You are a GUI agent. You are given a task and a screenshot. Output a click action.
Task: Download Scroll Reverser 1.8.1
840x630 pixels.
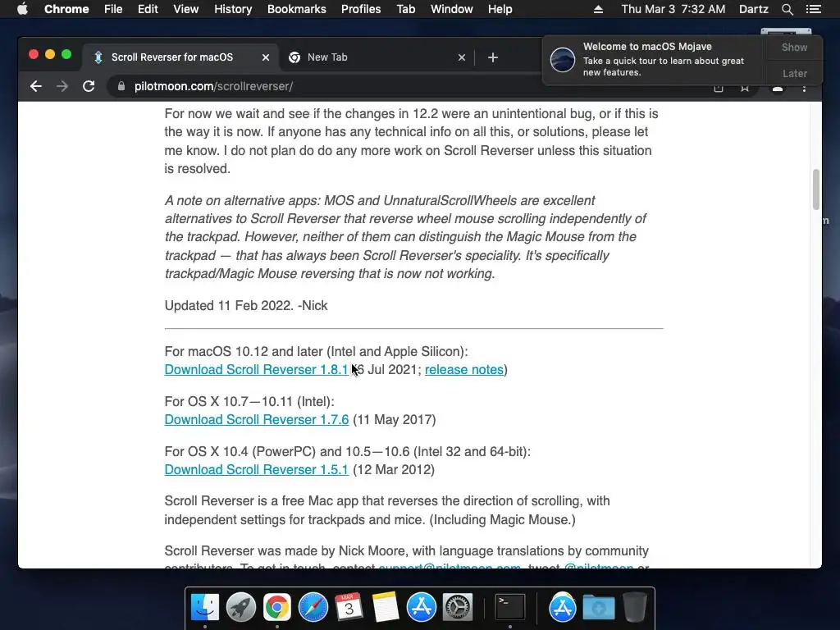[x=256, y=370]
